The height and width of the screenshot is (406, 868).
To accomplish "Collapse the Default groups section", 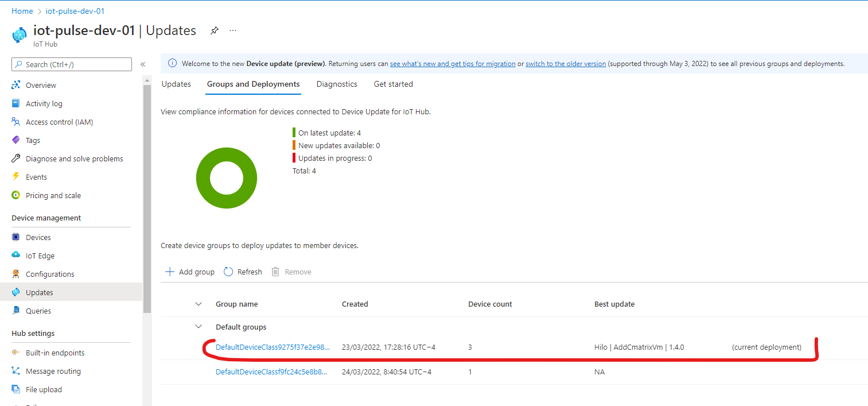I will point(199,326).
